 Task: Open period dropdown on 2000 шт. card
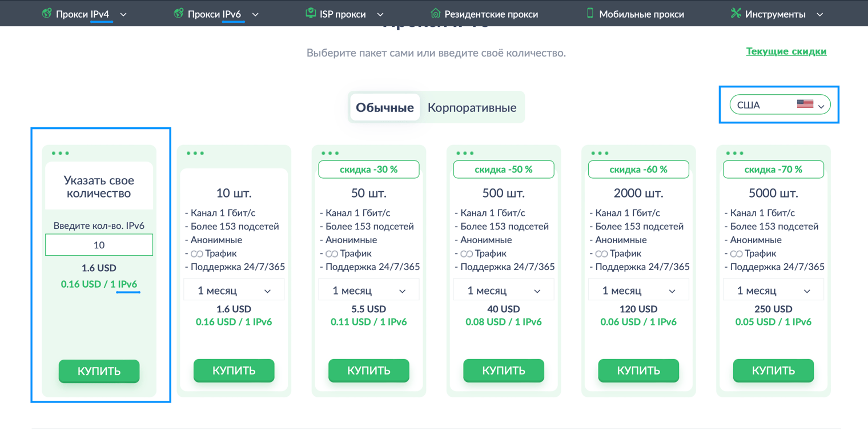click(638, 291)
